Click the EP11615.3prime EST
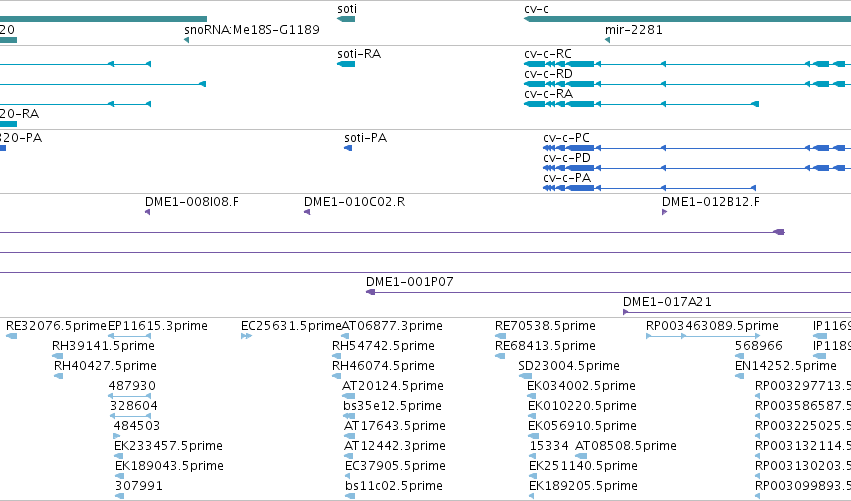The height and width of the screenshot is (501, 851). click(x=130, y=337)
